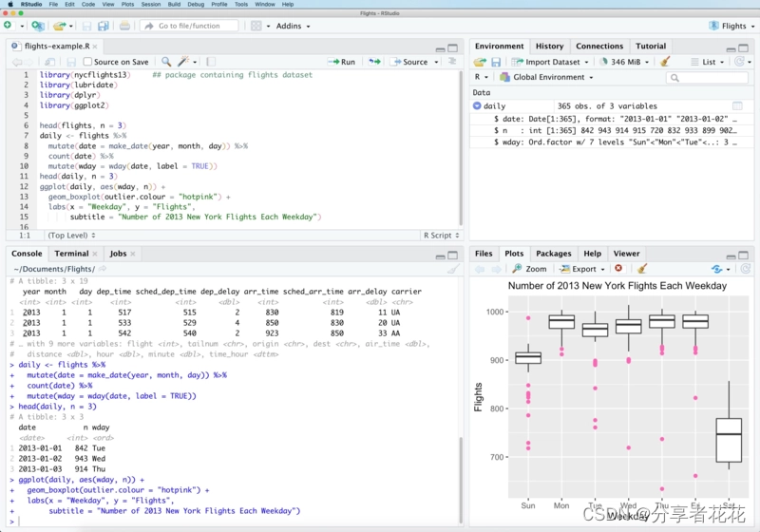This screenshot has width=760, height=532.
Task: Click the Find/Replace magnifier in editor
Action: click(x=166, y=62)
